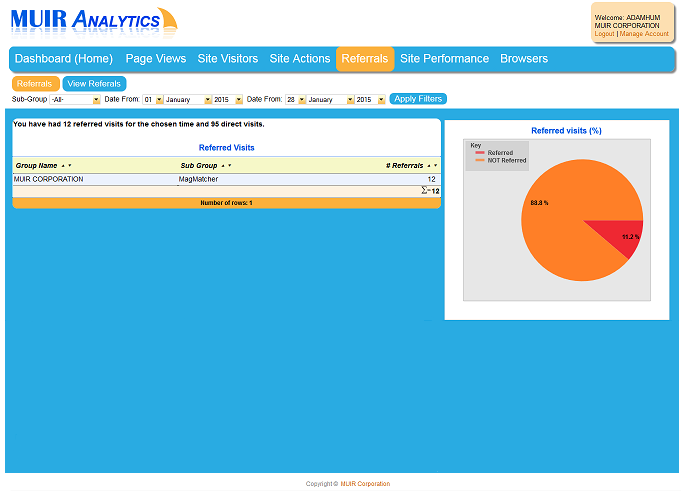The image size is (683, 500).
Task: Click the red Referred legend swatch
Action: (480, 153)
